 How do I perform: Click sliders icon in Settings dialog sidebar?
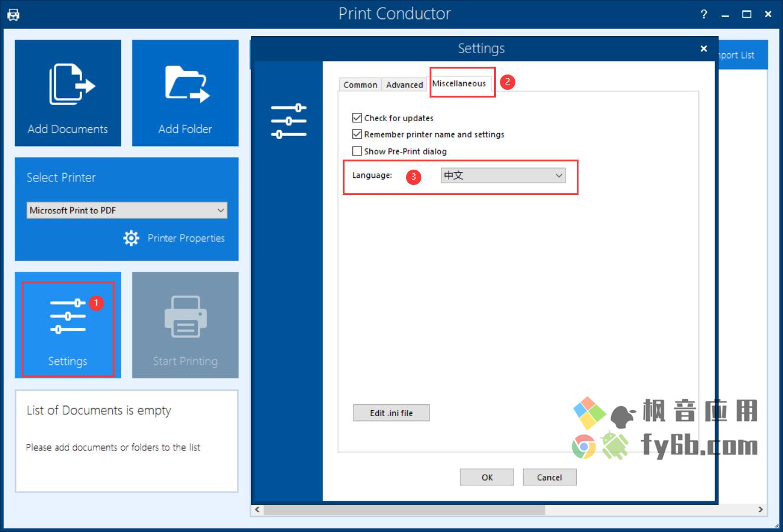(x=288, y=121)
